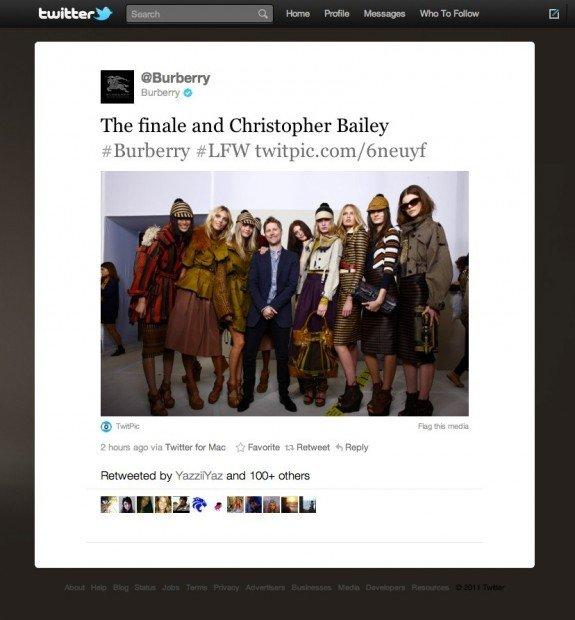The image size is (575, 620).
Task: Open the finale group photo
Action: [285, 293]
